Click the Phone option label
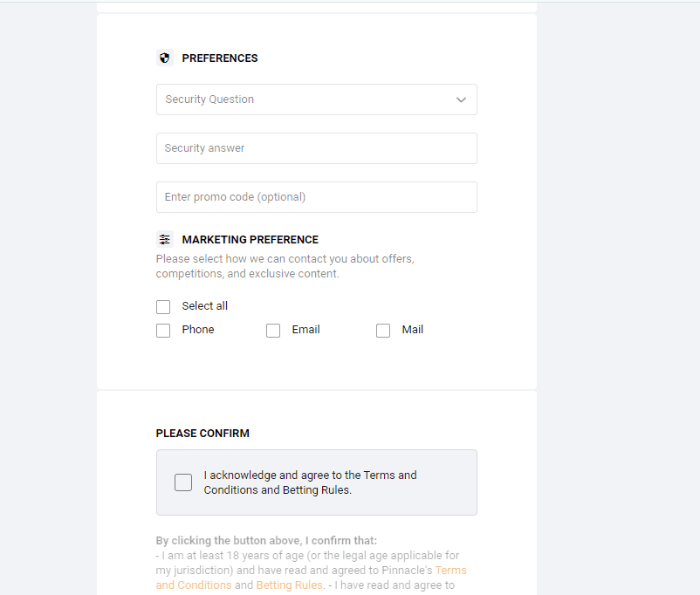 (x=198, y=330)
